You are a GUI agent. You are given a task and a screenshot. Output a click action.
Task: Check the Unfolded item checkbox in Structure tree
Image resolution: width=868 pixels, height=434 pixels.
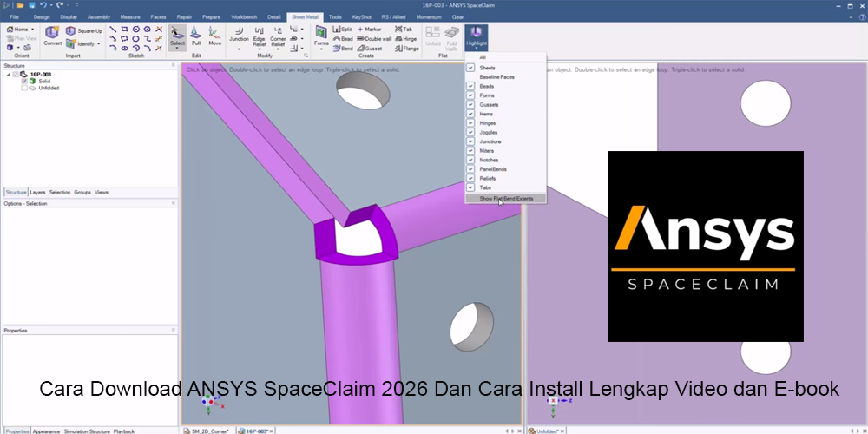point(24,88)
